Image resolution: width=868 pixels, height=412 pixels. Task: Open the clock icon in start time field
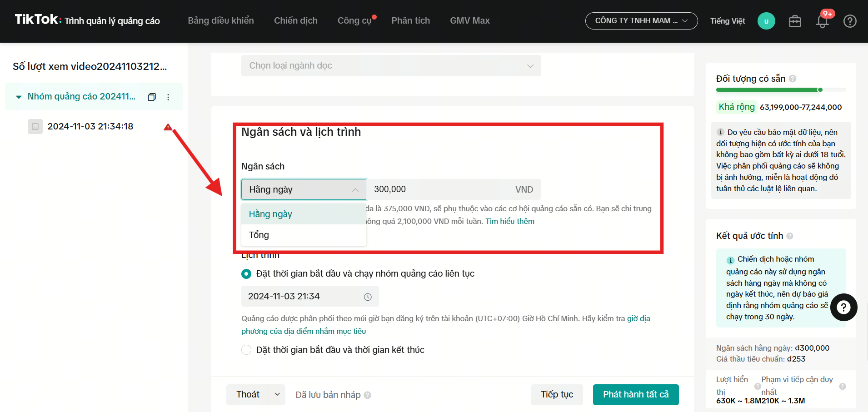[368, 297]
